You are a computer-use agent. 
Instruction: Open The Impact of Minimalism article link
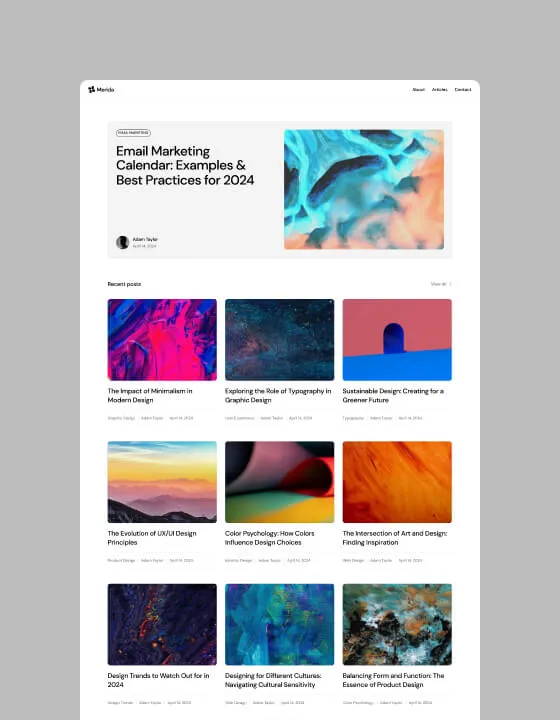150,395
